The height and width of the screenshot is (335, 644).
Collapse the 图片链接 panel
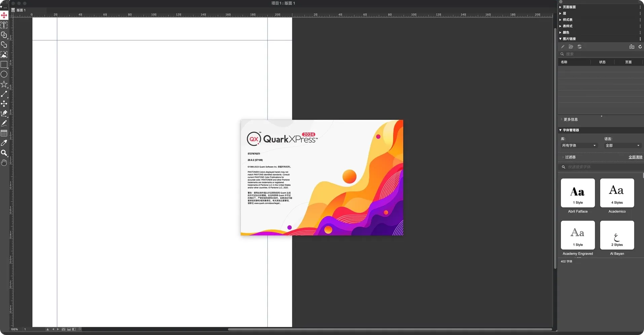tap(560, 39)
